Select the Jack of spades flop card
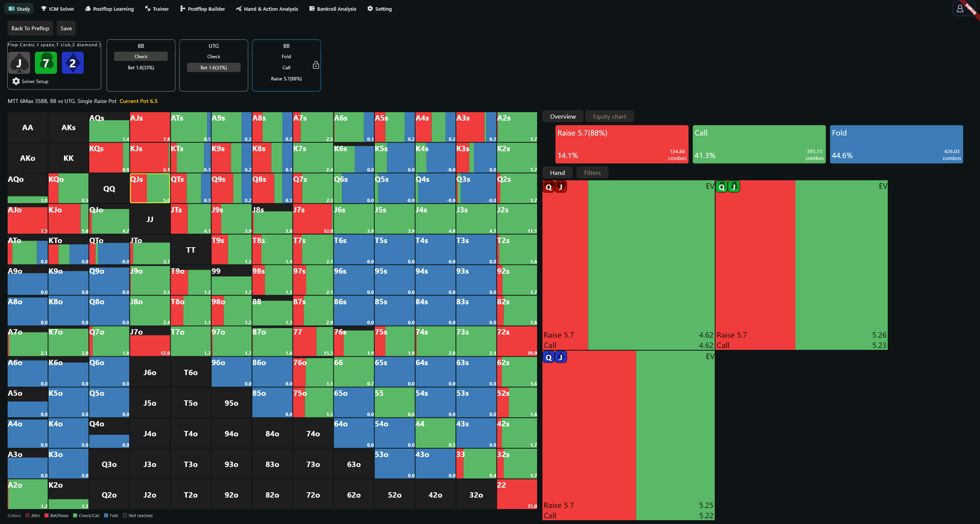This screenshot has width=980, height=524. pos(19,63)
